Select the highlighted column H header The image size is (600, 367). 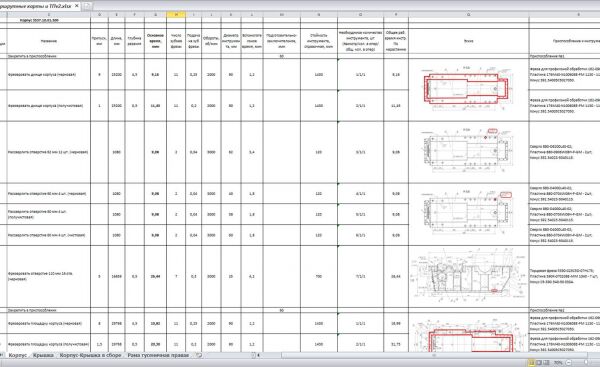coord(176,15)
